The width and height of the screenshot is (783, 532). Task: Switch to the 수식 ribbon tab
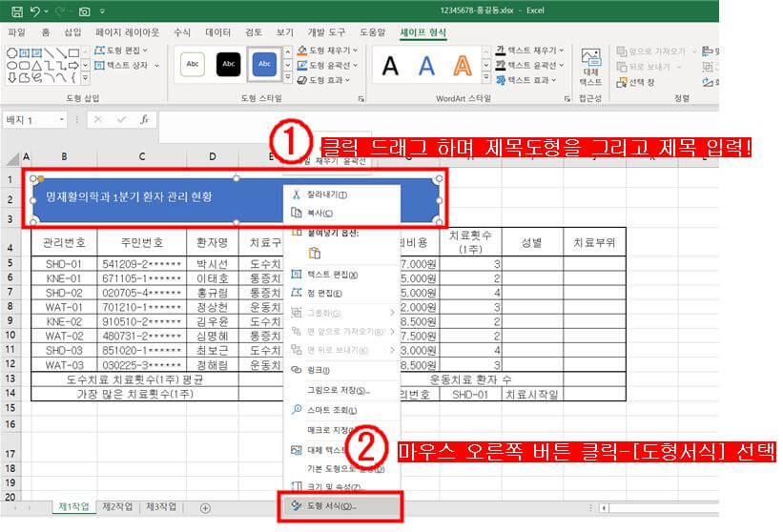pyautogui.click(x=182, y=32)
